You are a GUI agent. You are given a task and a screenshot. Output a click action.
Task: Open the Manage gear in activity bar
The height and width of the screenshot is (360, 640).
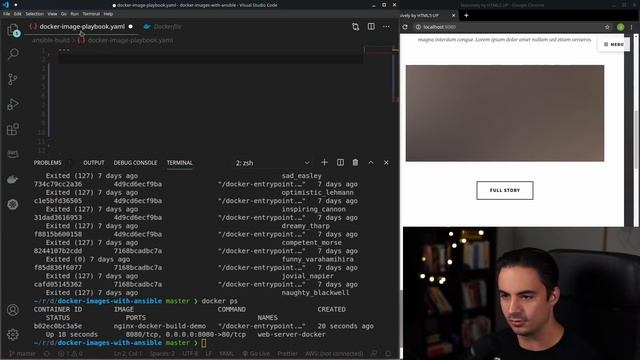(13, 335)
